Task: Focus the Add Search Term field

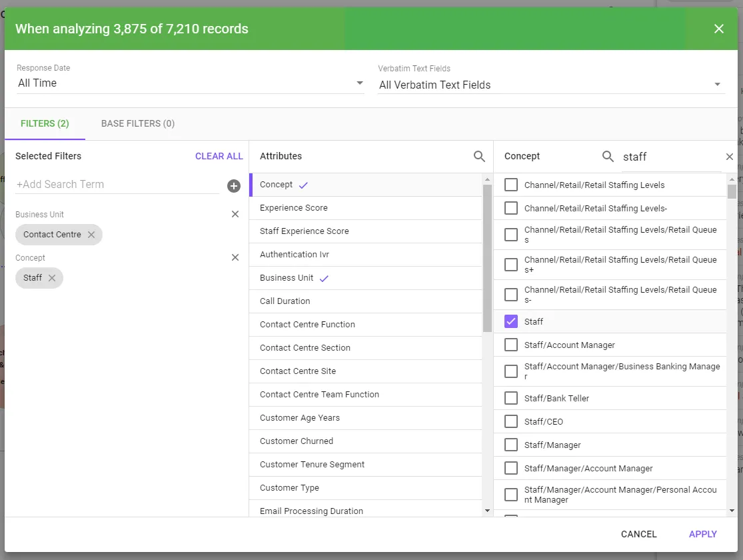Action: (x=117, y=185)
